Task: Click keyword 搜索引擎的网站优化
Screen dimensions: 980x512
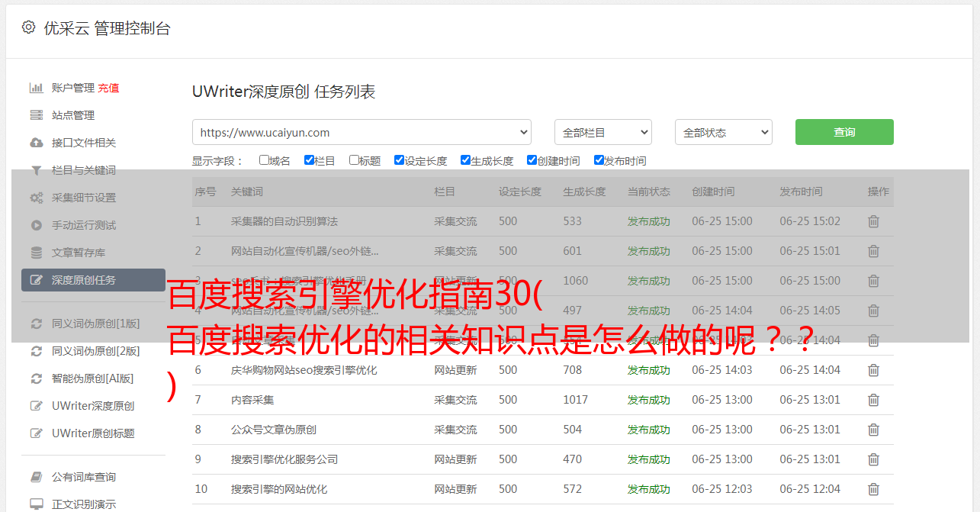Action: tap(279, 489)
